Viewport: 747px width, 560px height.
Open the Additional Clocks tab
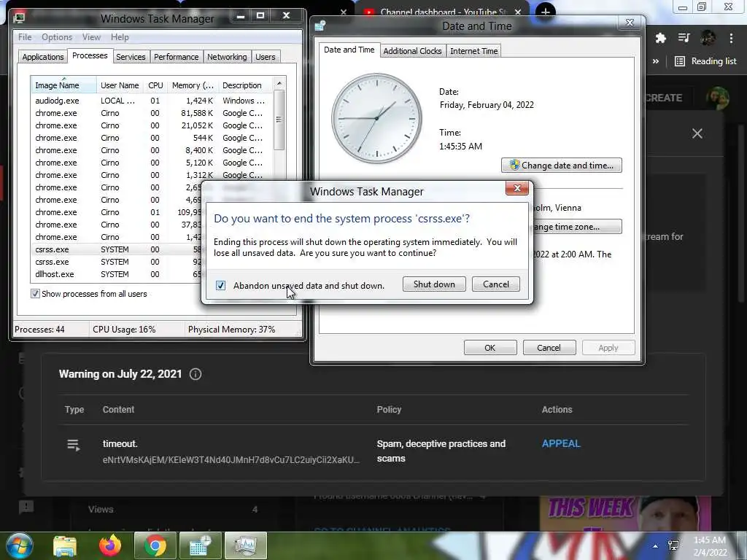tap(413, 51)
